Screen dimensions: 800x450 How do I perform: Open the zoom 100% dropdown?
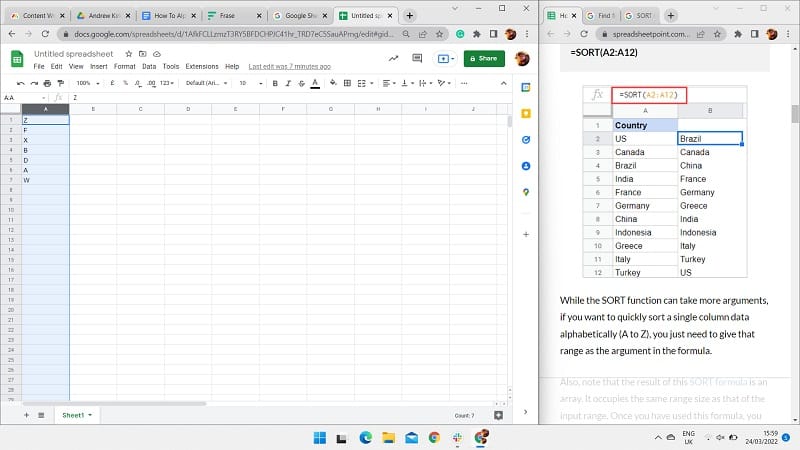[x=87, y=83]
